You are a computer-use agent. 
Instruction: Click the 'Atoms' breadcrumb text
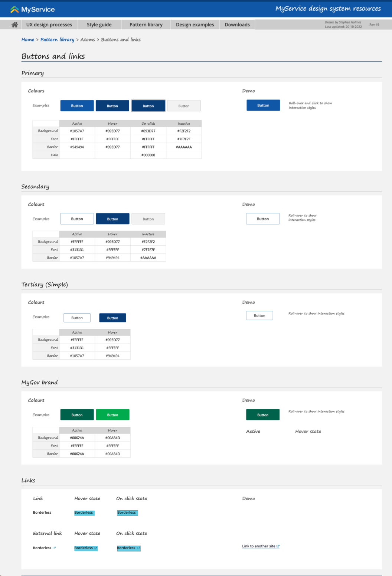tap(88, 39)
